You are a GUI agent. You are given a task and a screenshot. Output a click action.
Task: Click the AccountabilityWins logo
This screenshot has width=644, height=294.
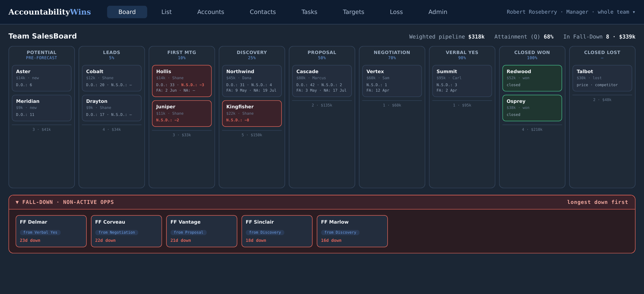point(49,12)
